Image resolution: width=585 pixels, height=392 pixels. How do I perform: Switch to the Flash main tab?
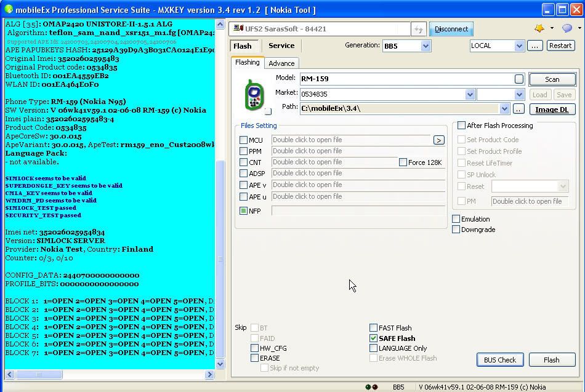coord(243,46)
